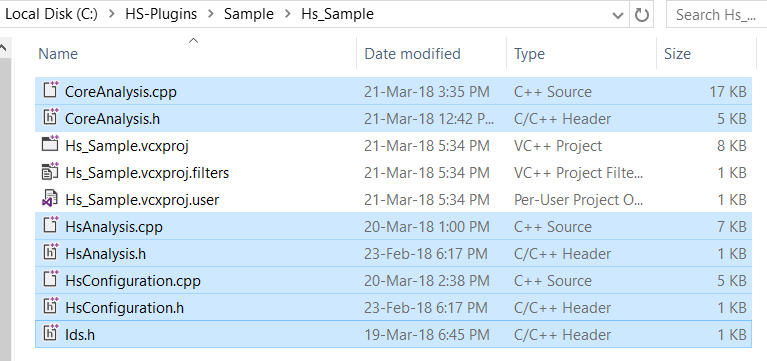Click type cell Per-User Project O...

pyautogui.click(x=579, y=200)
